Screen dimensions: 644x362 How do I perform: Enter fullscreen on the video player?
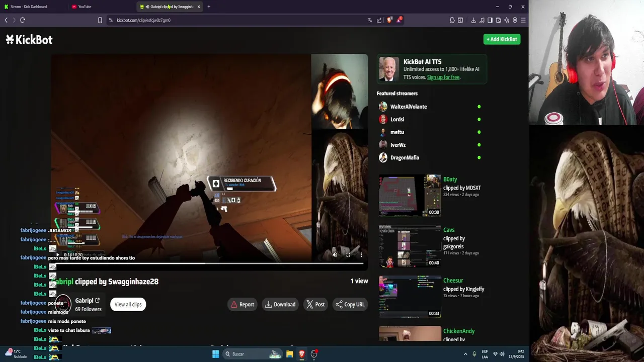pos(348,255)
